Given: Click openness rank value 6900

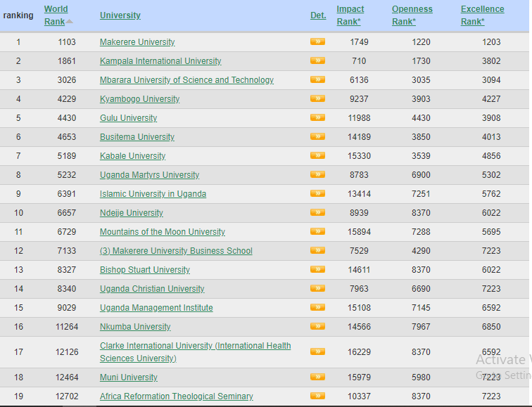Looking at the screenshot, I should (421, 175).
